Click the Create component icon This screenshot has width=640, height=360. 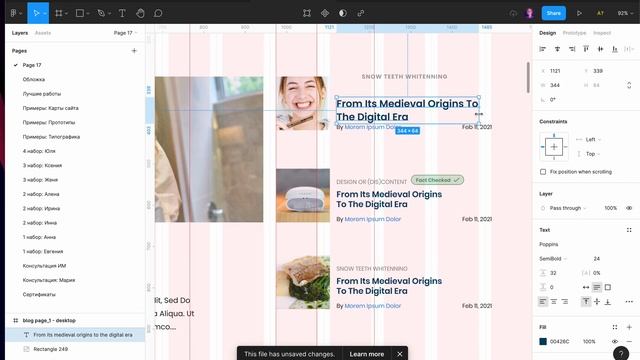point(325,13)
